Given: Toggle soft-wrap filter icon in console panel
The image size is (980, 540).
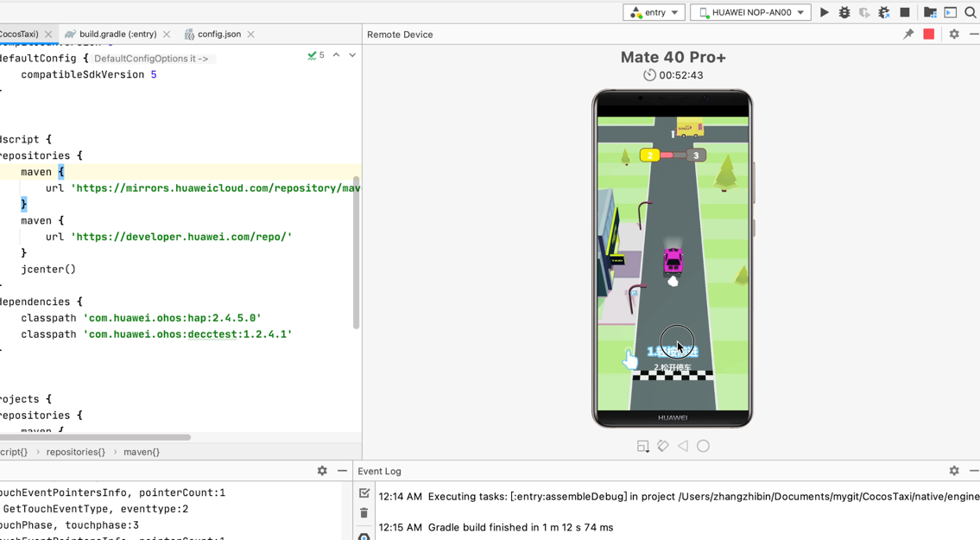Looking at the screenshot, I should pos(364,492).
